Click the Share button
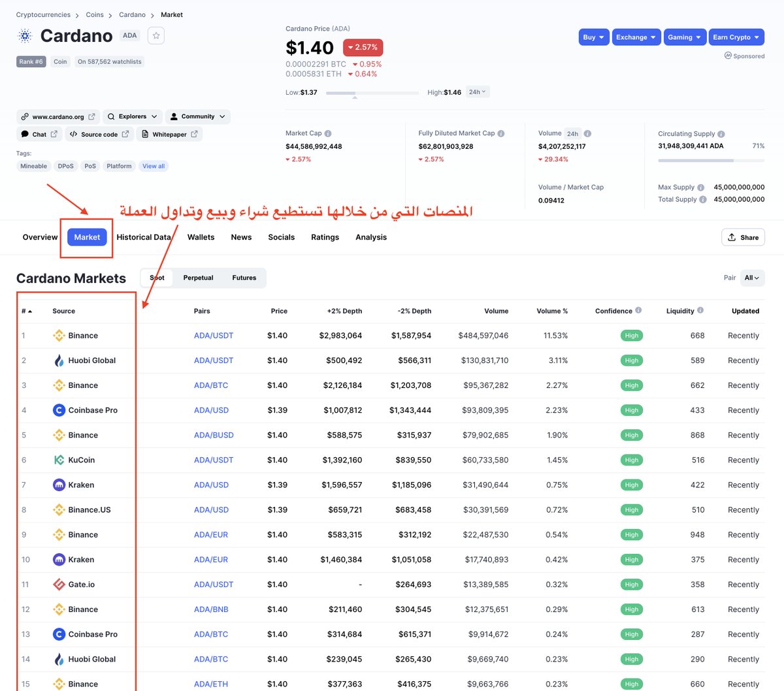Screen dimensions: 784x691 tap(743, 237)
